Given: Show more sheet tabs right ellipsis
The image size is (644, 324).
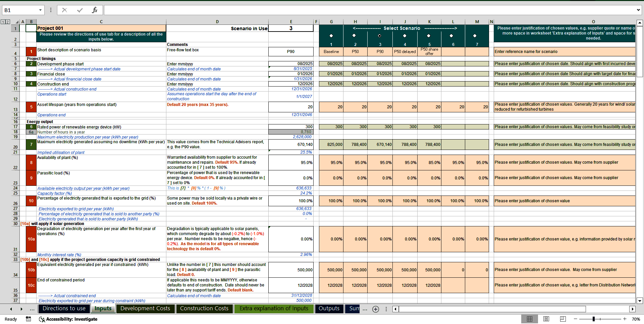Looking at the screenshot, I should pos(365,309).
